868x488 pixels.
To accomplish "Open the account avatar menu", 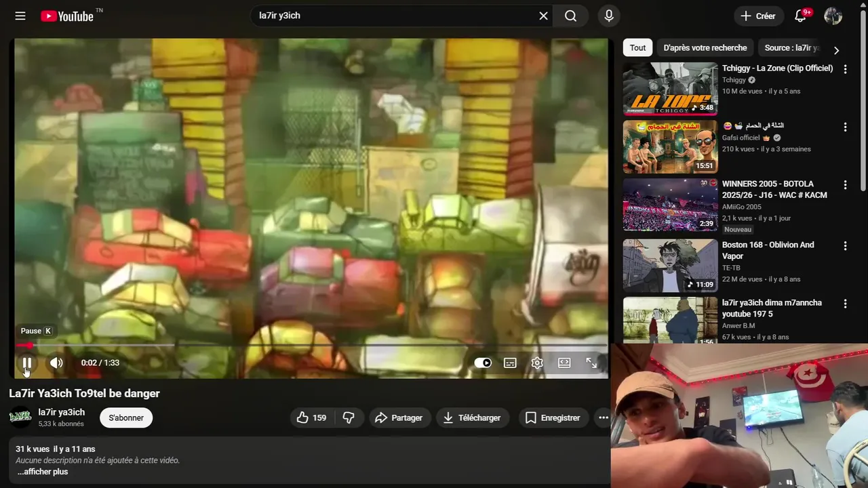I will [833, 16].
